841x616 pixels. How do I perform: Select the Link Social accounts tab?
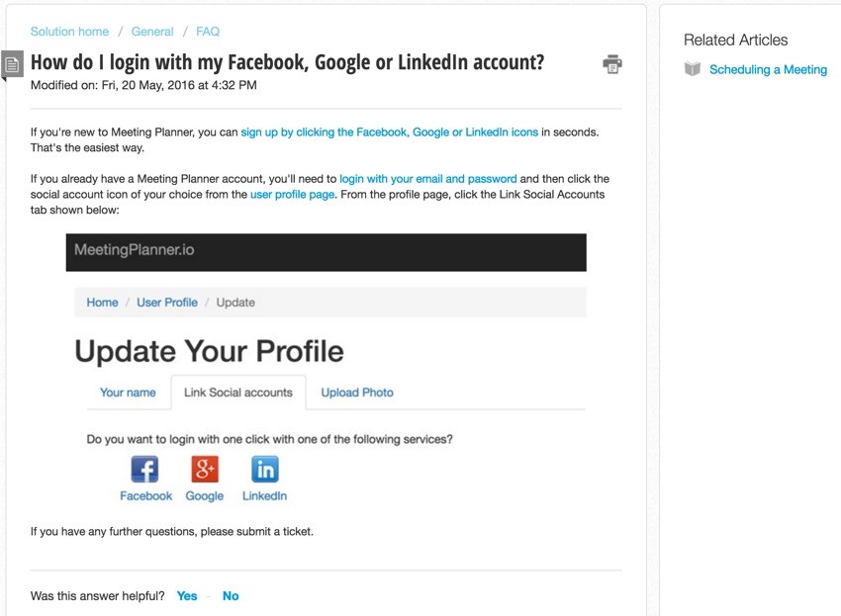click(x=238, y=393)
